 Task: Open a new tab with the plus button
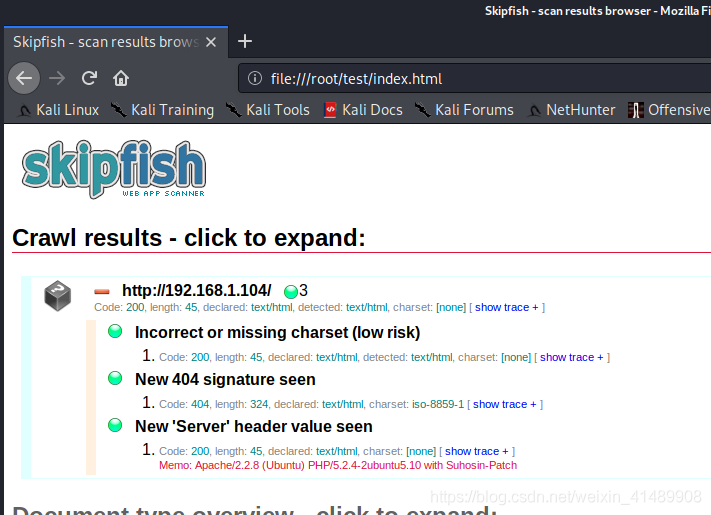pos(245,41)
